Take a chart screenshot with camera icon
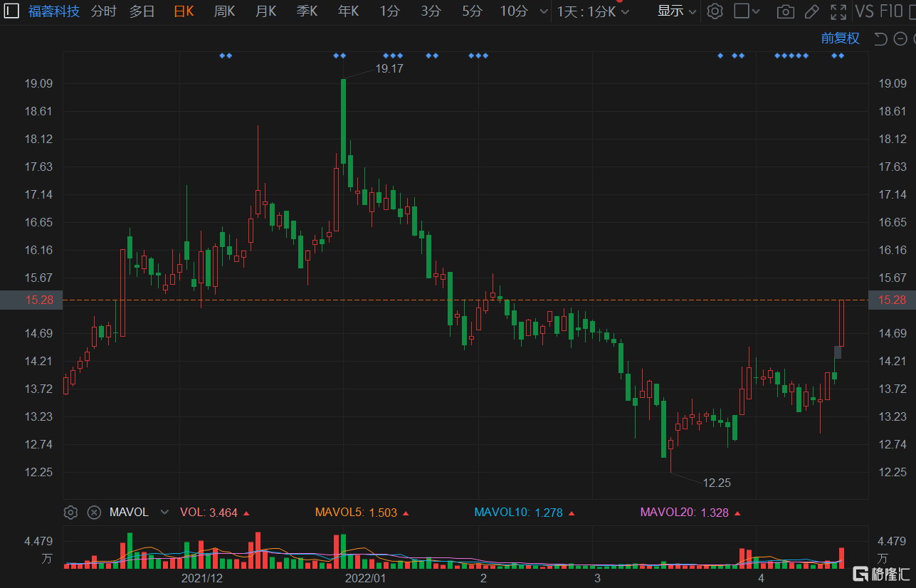 (786, 11)
